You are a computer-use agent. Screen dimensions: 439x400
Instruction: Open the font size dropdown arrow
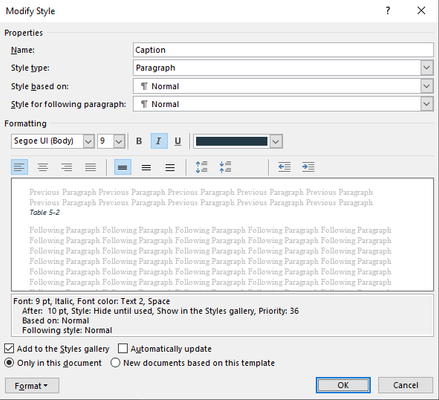tap(119, 141)
